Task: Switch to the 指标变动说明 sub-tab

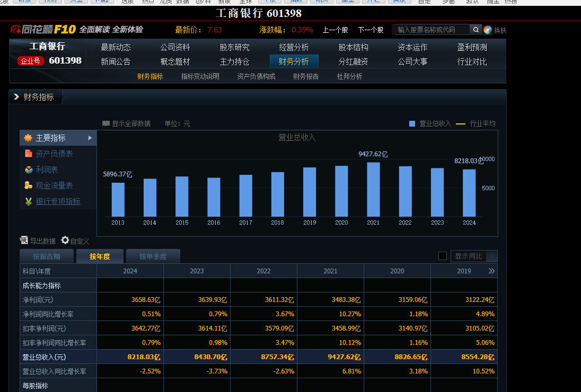Action: [200, 76]
